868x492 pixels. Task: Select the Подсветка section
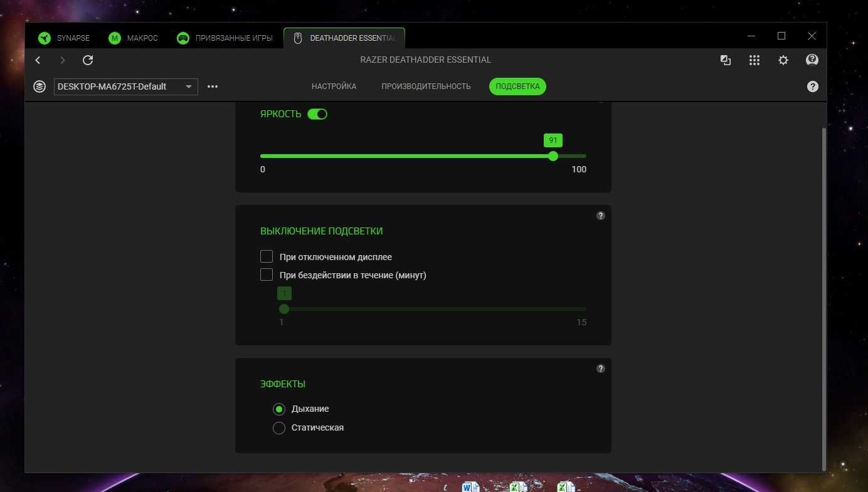[517, 86]
